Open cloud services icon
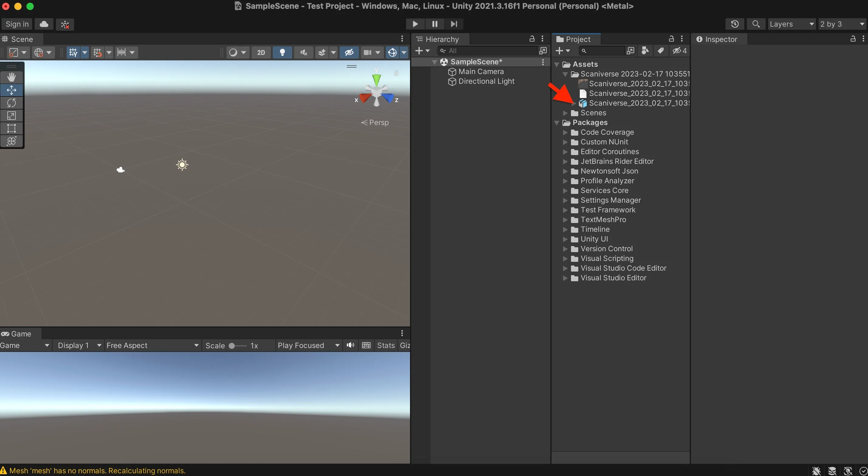 point(44,24)
